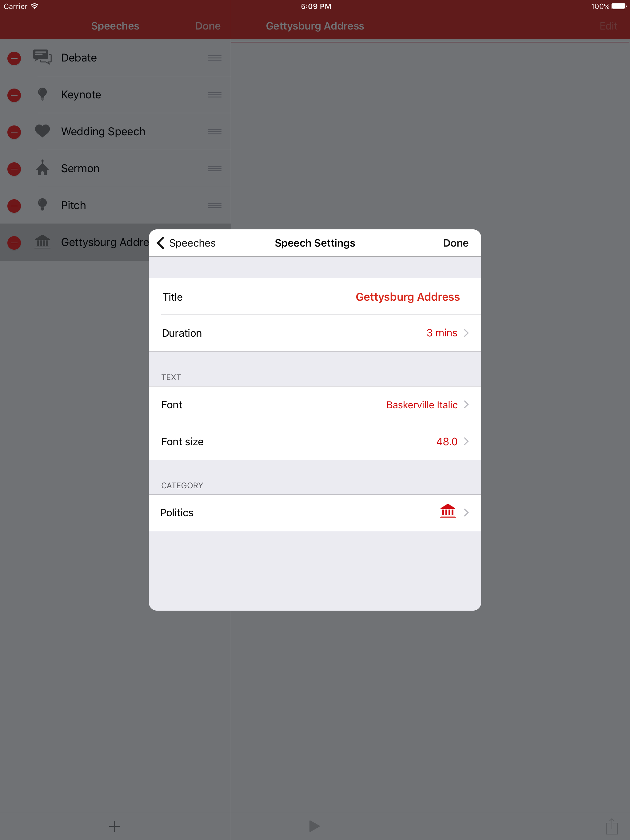
Task: Select the Wedding Speech row
Action: 115,131
